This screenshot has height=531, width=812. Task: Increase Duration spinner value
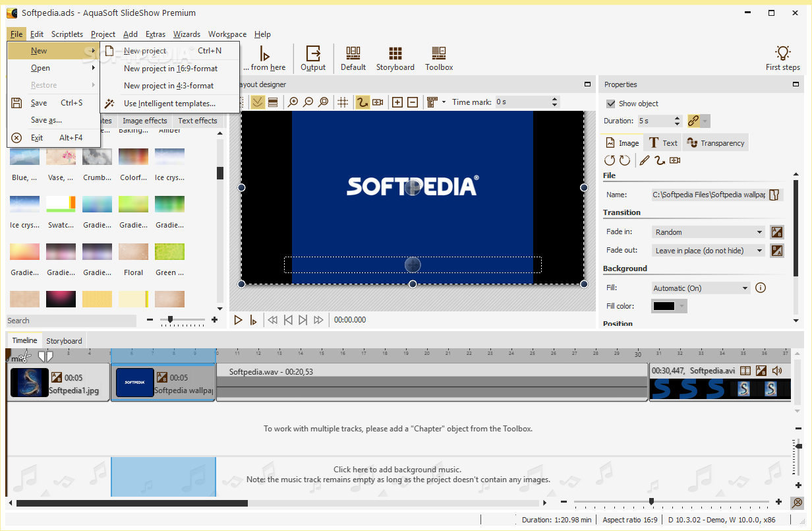click(677, 118)
